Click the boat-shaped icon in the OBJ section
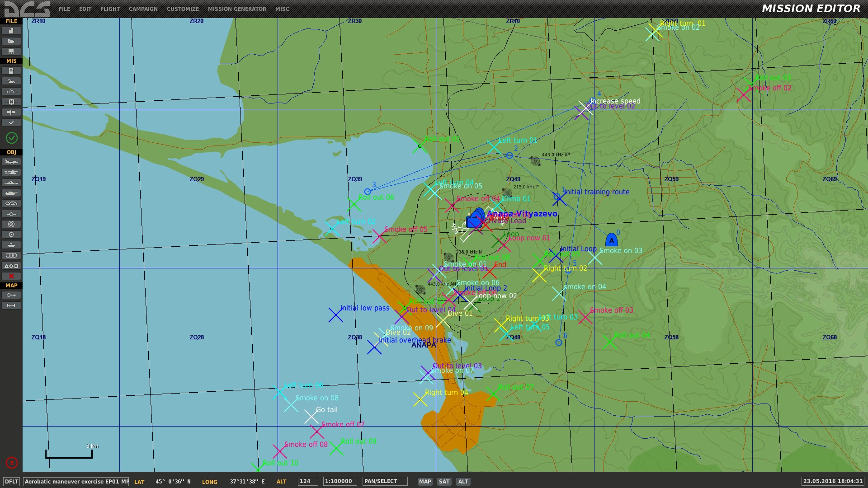This screenshot has width=868, height=488. coord(11,245)
